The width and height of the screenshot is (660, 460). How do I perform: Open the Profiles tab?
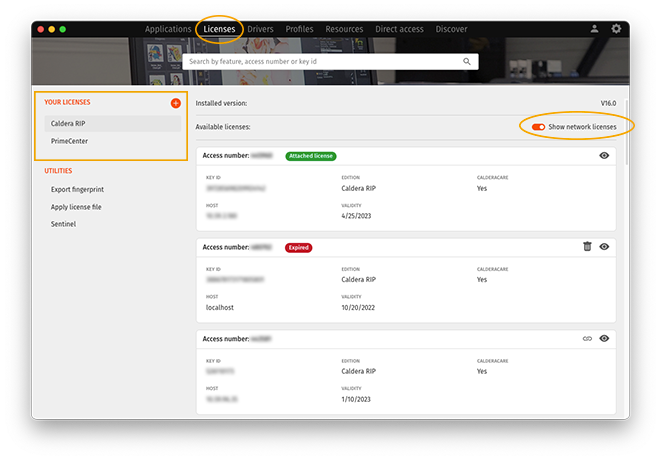(x=299, y=29)
